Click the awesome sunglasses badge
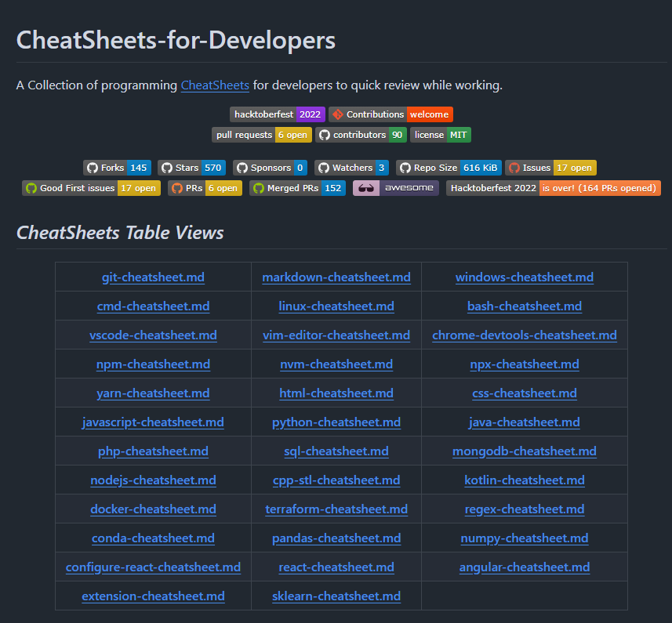Viewport: 672px width, 623px height. click(x=395, y=188)
